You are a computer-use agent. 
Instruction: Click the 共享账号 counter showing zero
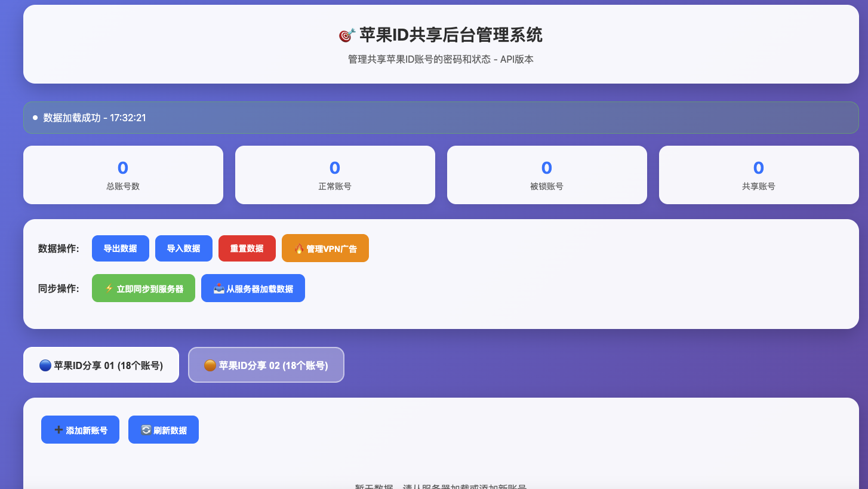(759, 174)
